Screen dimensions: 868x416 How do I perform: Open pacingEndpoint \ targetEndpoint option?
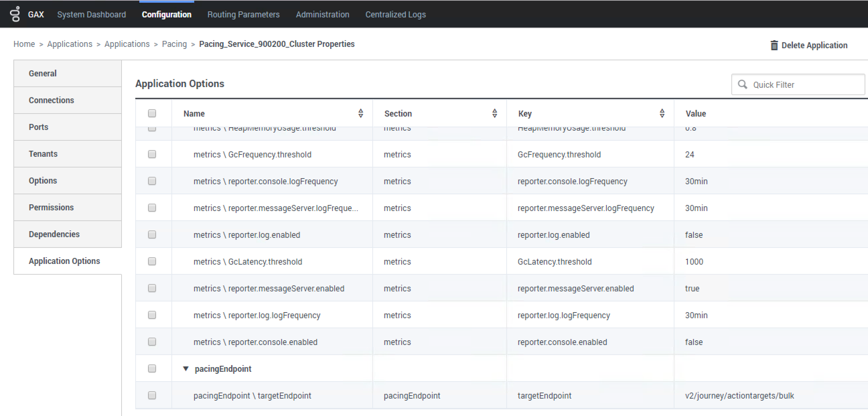(x=252, y=396)
